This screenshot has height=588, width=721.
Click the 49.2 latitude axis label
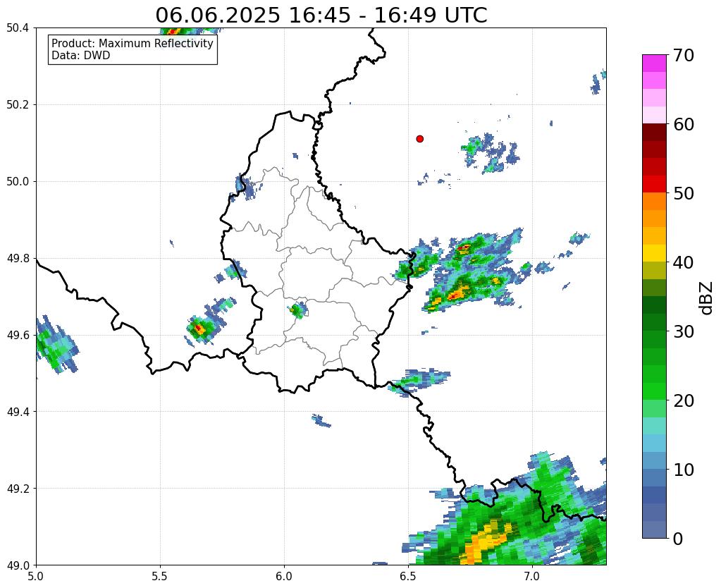(18, 489)
